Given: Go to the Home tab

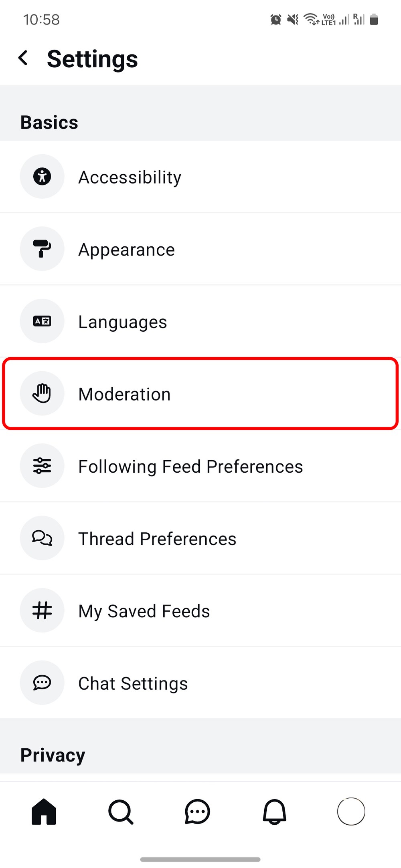Looking at the screenshot, I should pyautogui.click(x=44, y=812).
